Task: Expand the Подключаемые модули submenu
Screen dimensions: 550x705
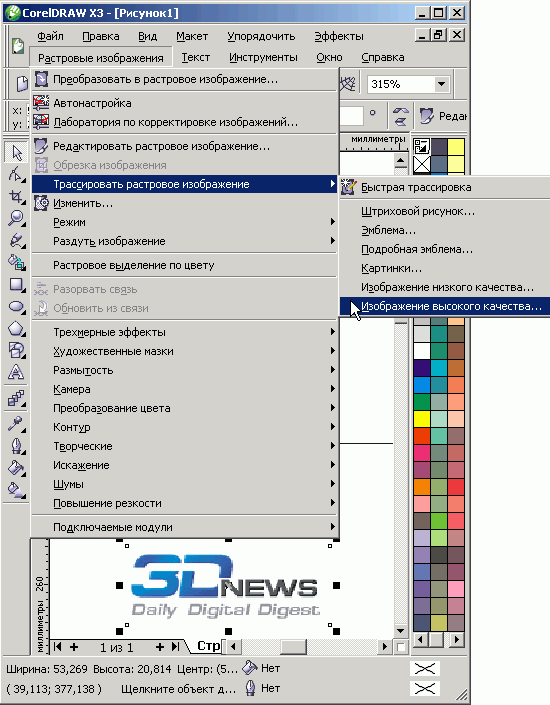Action: point(332,527)
